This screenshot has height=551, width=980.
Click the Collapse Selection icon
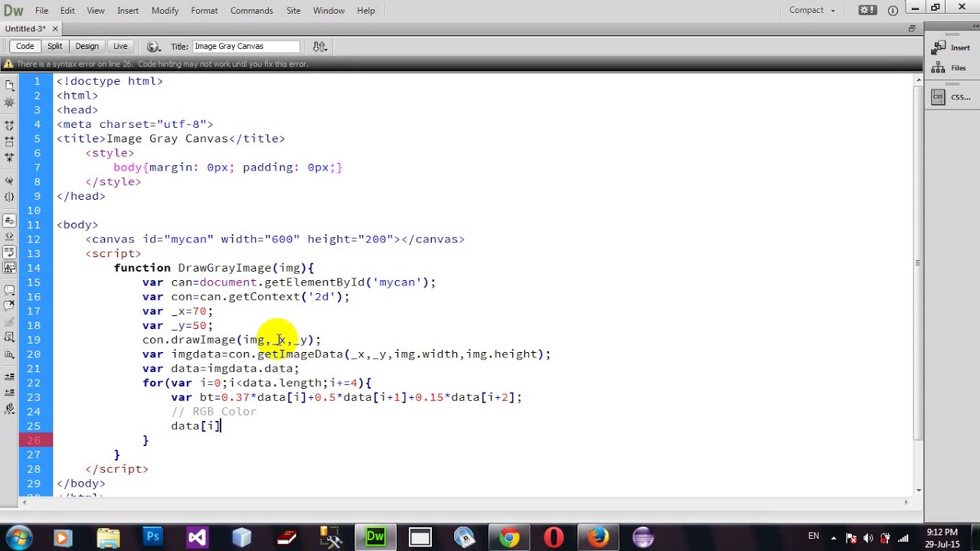tap(9, 141)
